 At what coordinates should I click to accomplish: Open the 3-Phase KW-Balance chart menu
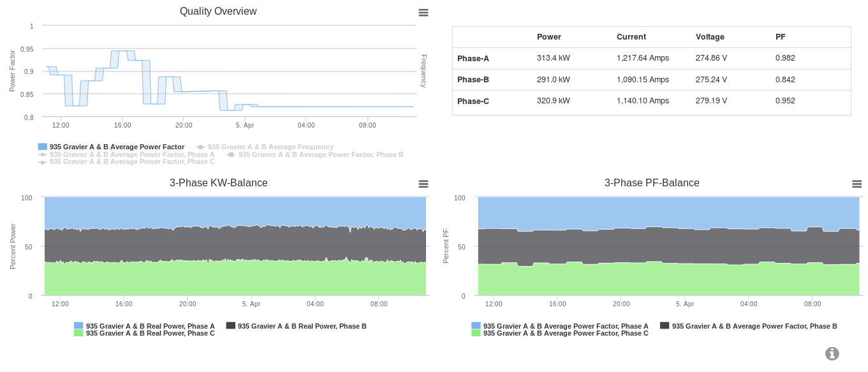click(x=423, y=184)
